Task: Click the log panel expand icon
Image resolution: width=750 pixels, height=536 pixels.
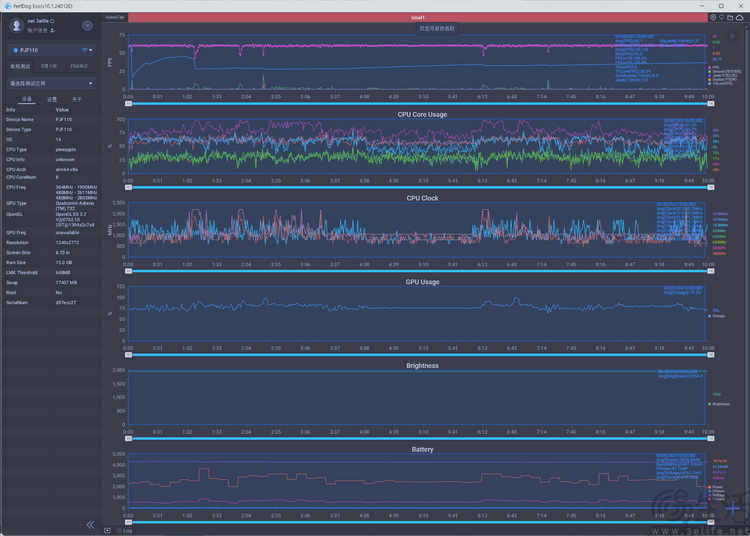Action: [107, 530]
